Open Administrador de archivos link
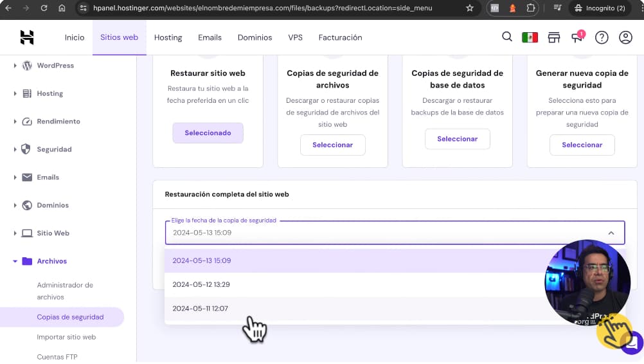Image resolution: width=644 pixels, height=364 pixels. tap(65, 291)
